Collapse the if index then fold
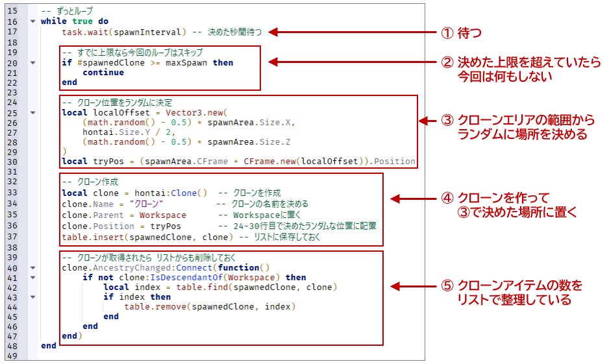 (x=33, y=297)
